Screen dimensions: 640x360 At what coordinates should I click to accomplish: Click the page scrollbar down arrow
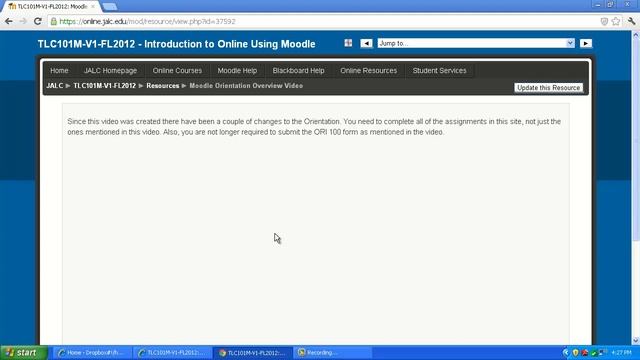click(x=636, y=340)
